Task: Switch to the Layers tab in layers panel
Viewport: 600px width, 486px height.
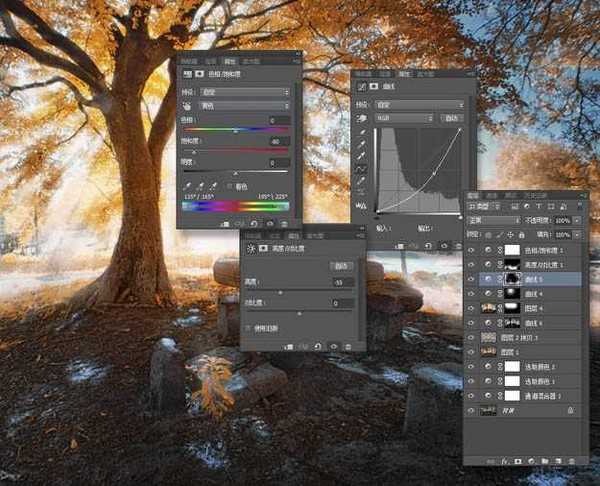Action: coord(474,196)
